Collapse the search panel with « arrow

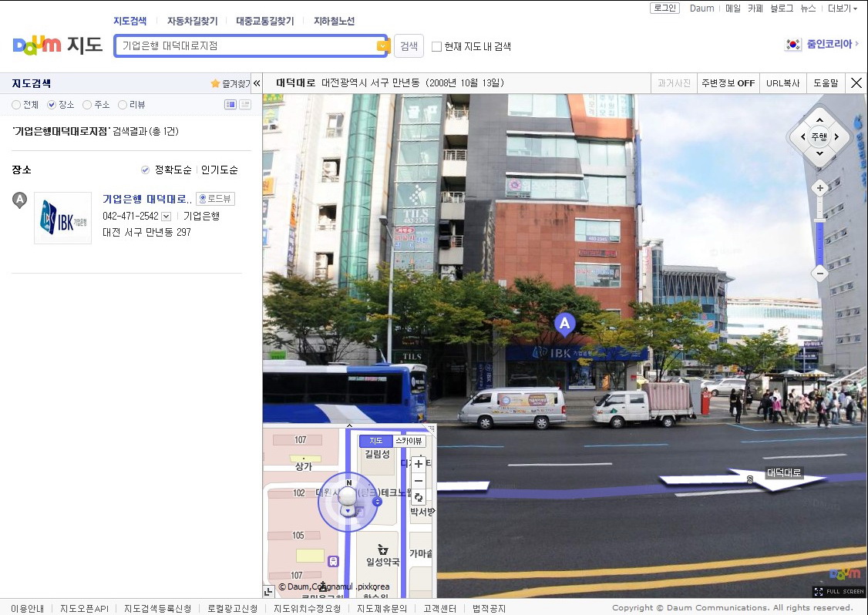point(257,83)
